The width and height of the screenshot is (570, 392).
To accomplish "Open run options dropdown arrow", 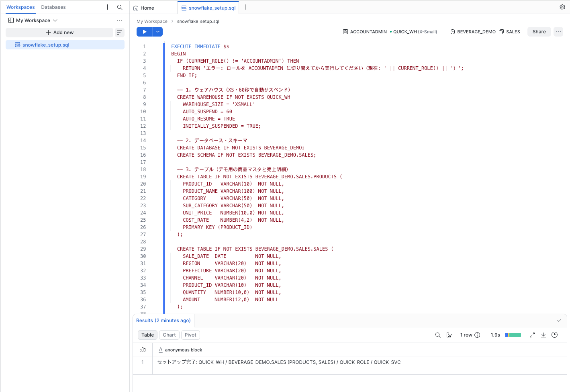I will [x=158, y=32].
